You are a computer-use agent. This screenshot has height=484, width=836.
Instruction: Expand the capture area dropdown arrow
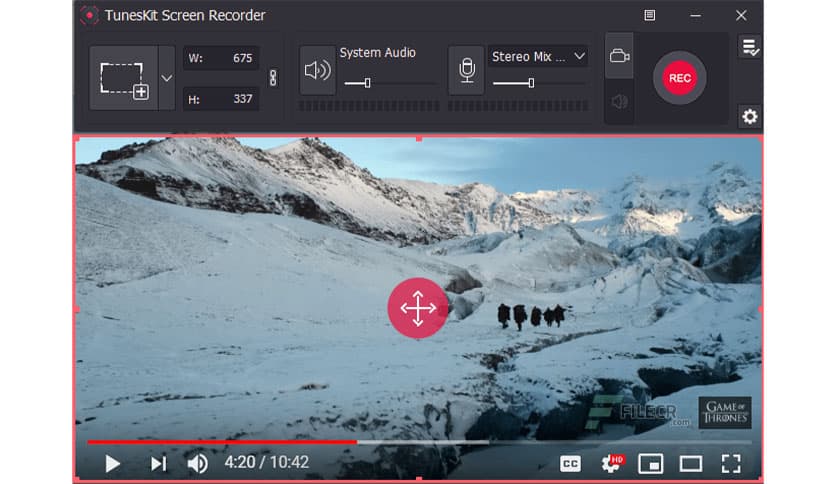pos(167,78)
